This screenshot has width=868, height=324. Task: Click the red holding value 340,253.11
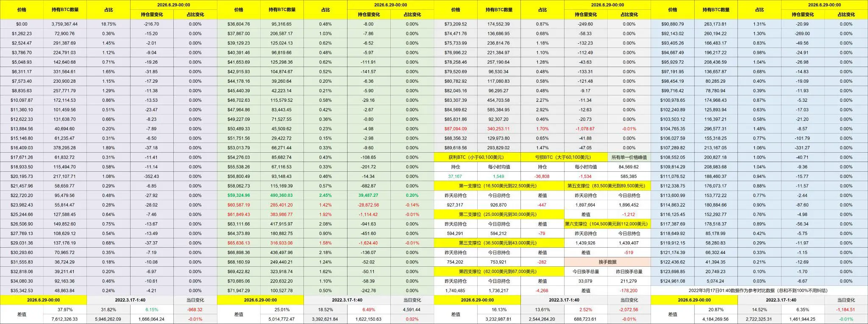[x=499, y=129]
